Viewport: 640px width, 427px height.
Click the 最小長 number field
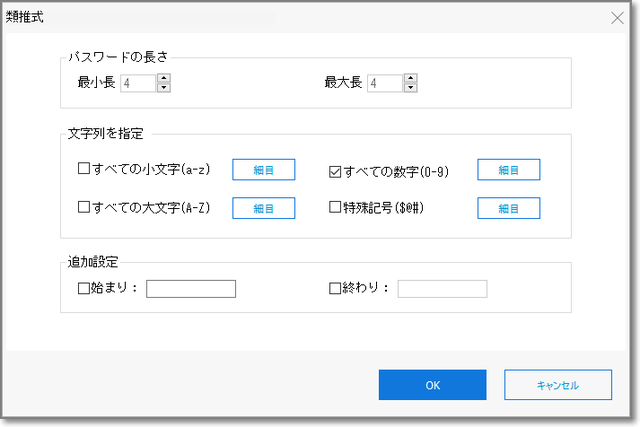tap(138, 84)
